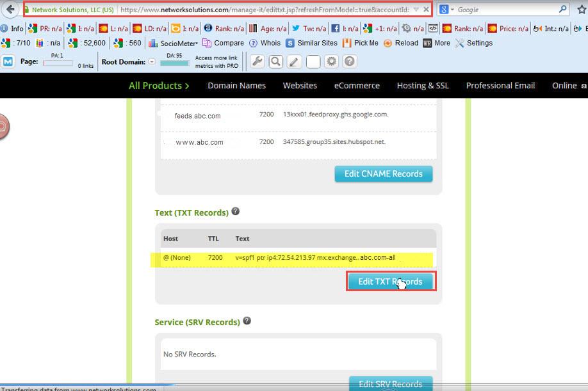Open the All Products menu

tap(159, 85)
